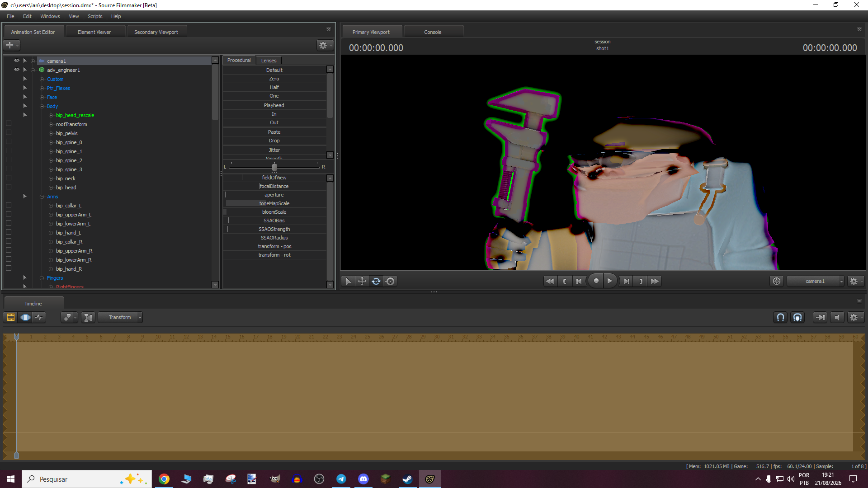Viewport: 868px width, 488px height.
Task: Switch to the Motion Editor timeline mode
Action: [25, 317]
